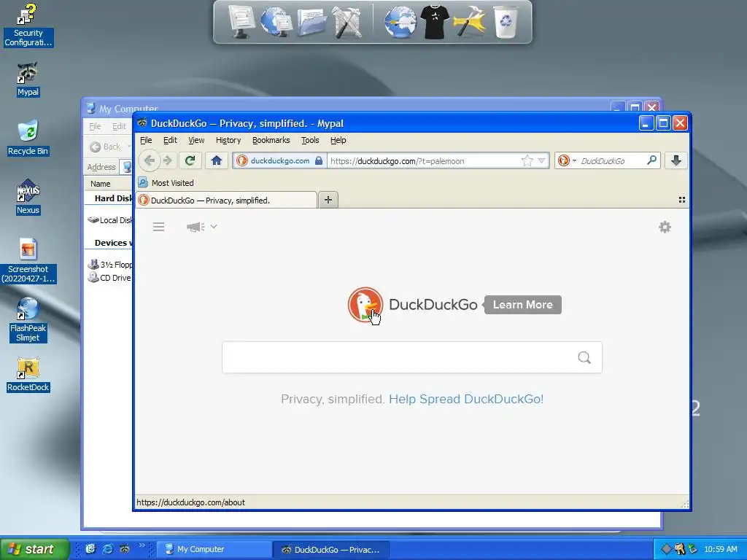Screen dimensions: 747x560
Task: Follow the Help Spread DuckDuckGo link
Action: click(466, 399)
